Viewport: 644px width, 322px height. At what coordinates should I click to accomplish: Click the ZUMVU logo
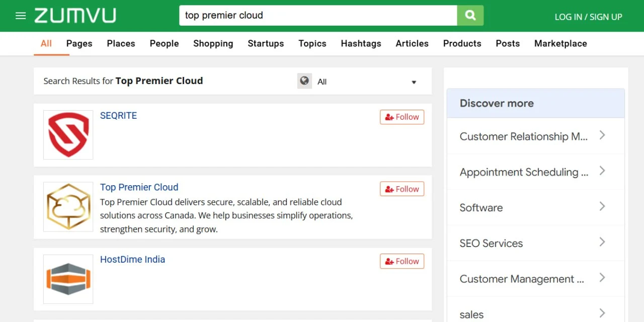[75, 16]
